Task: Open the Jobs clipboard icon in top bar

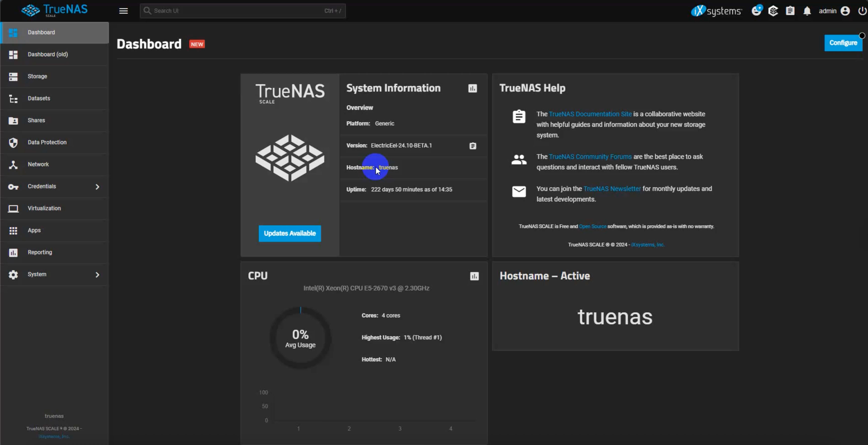Action: (x=790, y=11)
